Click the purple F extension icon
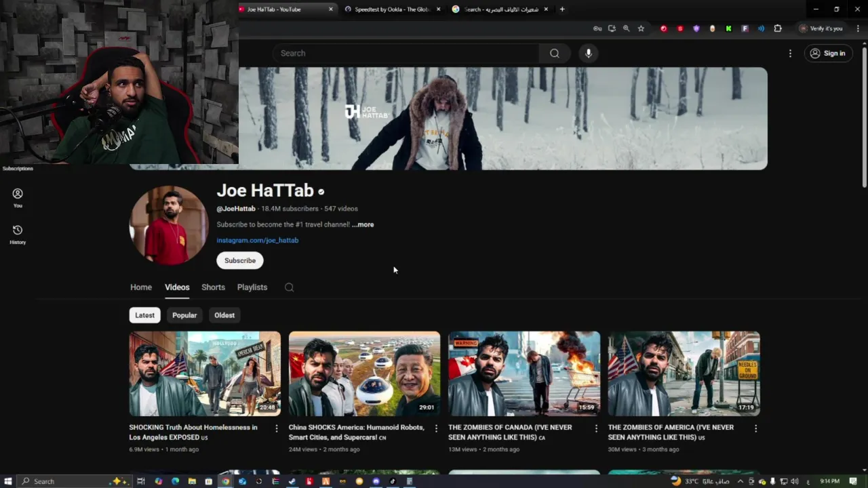 (x=745, y=28)
